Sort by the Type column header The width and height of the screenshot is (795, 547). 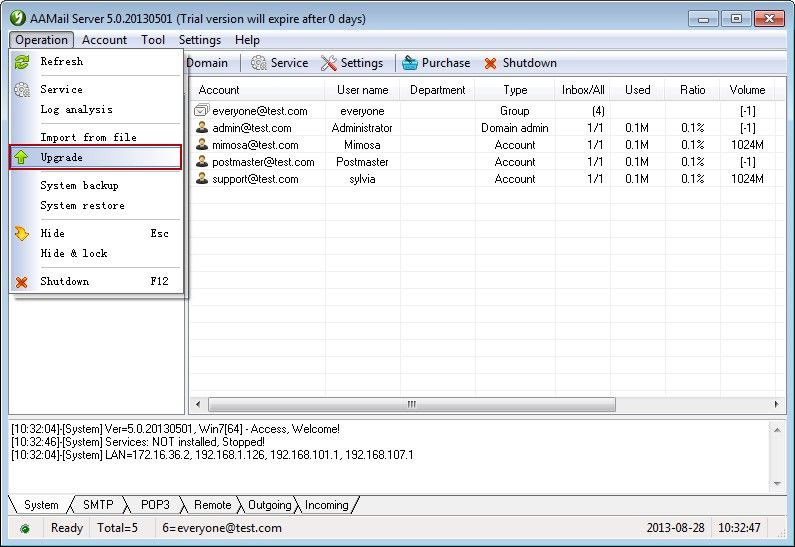515,90
